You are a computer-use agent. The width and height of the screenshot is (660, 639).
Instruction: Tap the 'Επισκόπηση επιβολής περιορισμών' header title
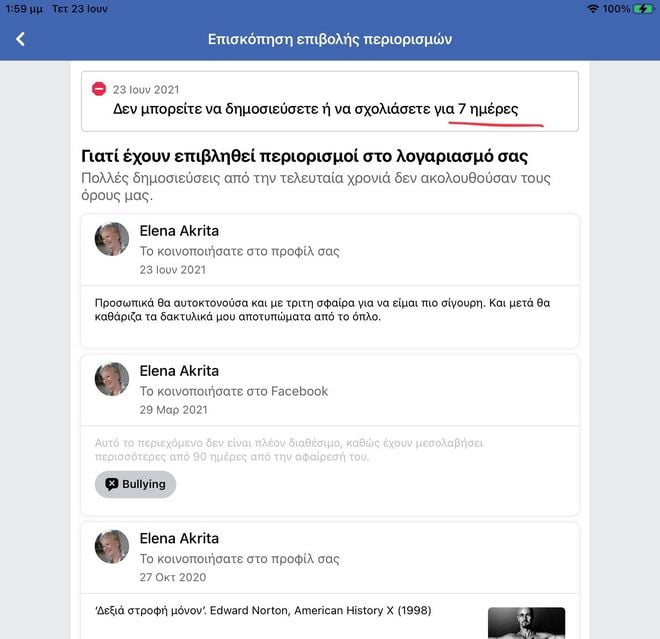click(x=330, y=39)
